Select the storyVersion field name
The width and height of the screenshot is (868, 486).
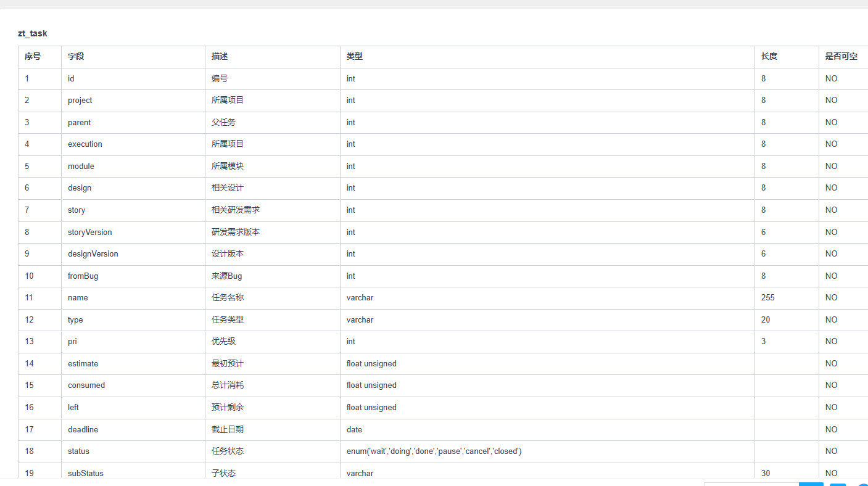tap(89, 232)
